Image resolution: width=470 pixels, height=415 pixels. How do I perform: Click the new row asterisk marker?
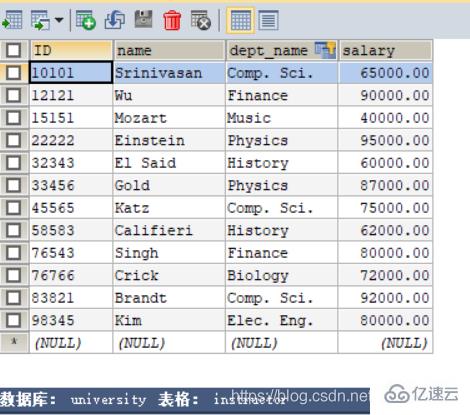[x=14, y=342]
